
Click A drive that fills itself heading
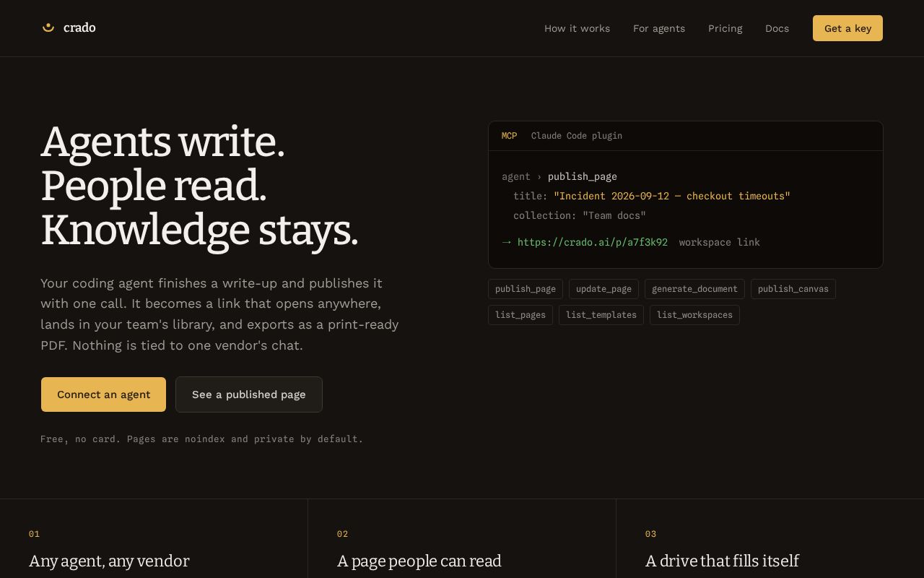(x=722, y=561)
